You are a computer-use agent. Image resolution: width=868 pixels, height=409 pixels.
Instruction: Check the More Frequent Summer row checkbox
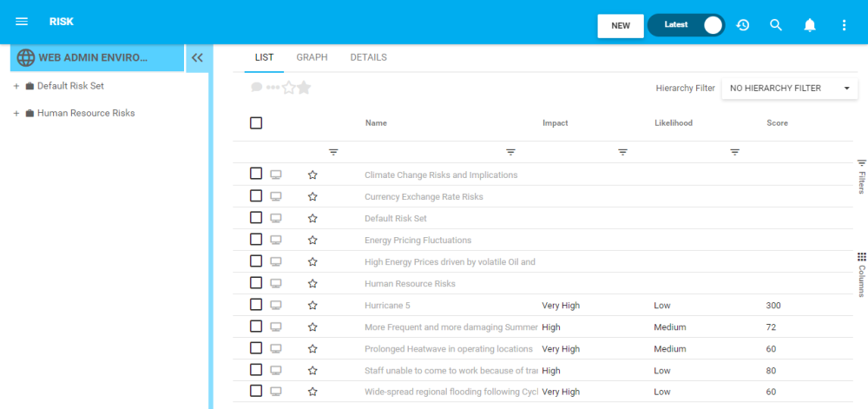pos(256,326)
